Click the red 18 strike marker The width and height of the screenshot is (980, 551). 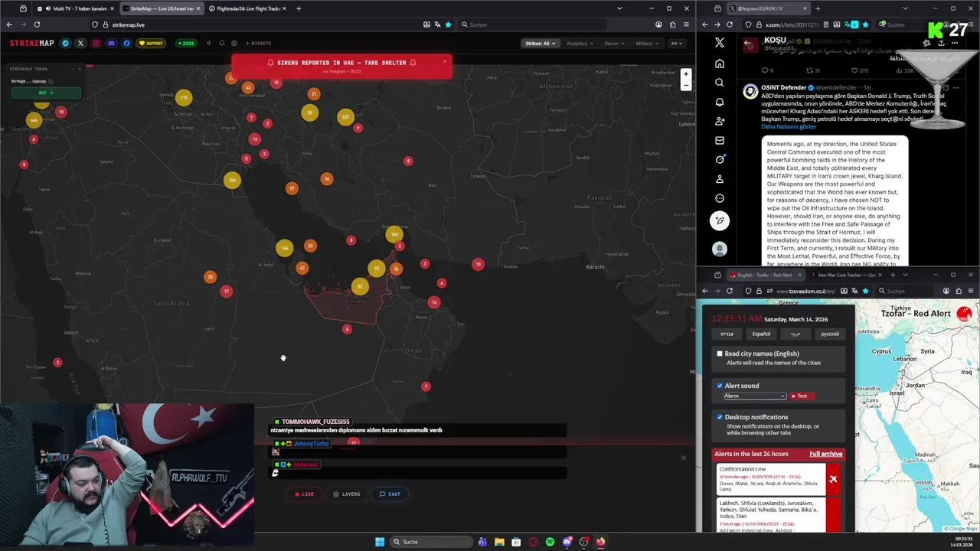click(478, 264)
